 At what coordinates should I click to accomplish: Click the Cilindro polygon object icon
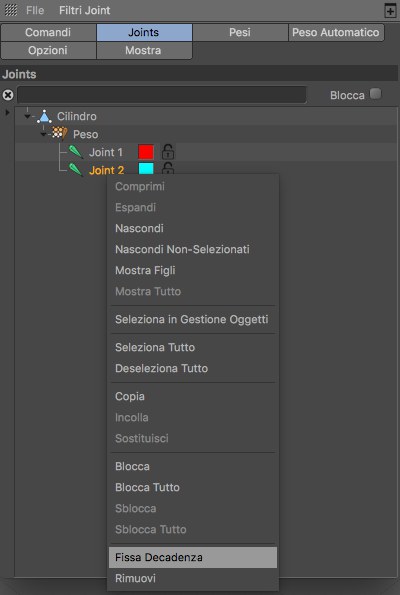tap(44, 116)
